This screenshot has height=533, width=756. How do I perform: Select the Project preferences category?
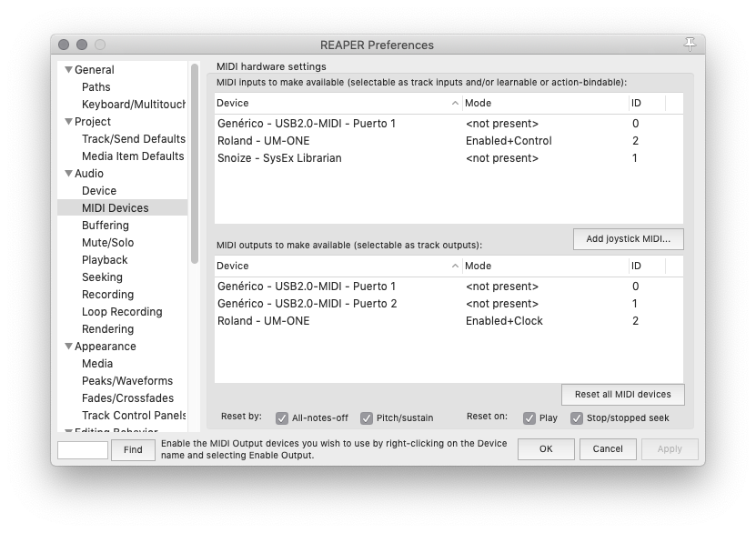tap(93, 122)
